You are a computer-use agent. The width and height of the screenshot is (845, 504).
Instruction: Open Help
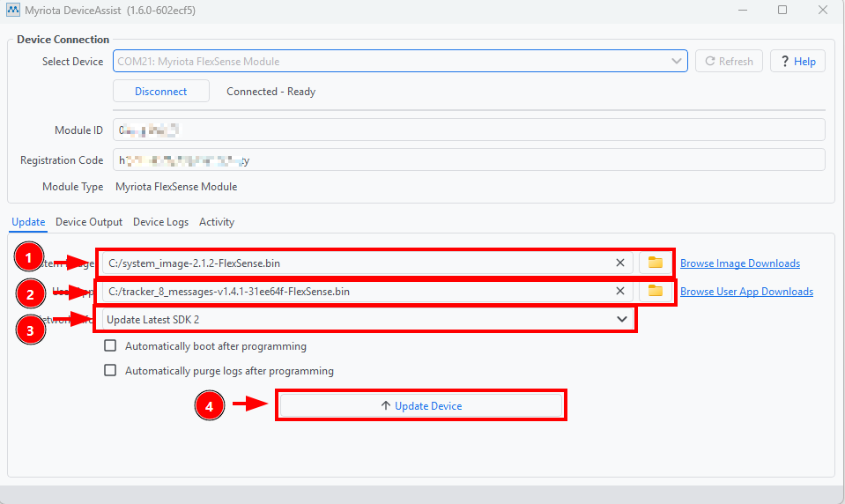click(797, 61)
